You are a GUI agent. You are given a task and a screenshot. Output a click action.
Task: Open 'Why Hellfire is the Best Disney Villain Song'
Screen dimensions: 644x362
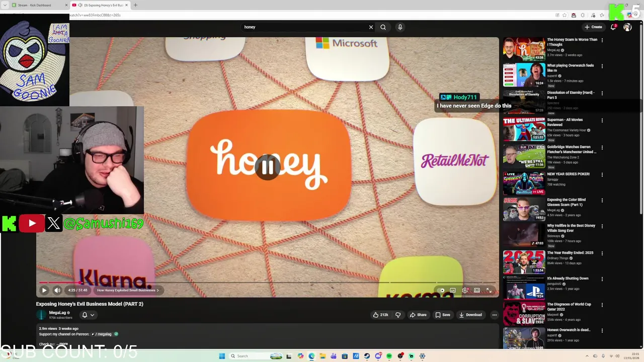click(524, 235)
